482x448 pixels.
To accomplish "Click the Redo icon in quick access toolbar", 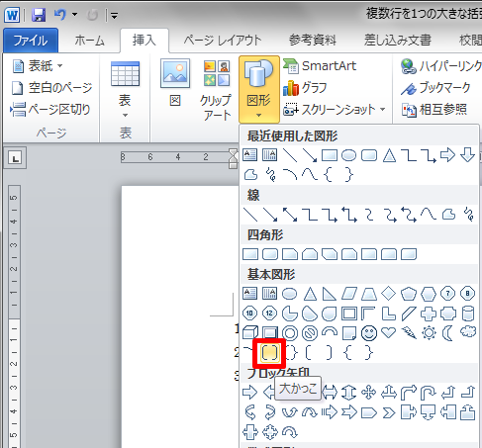I will coord(92,15).
